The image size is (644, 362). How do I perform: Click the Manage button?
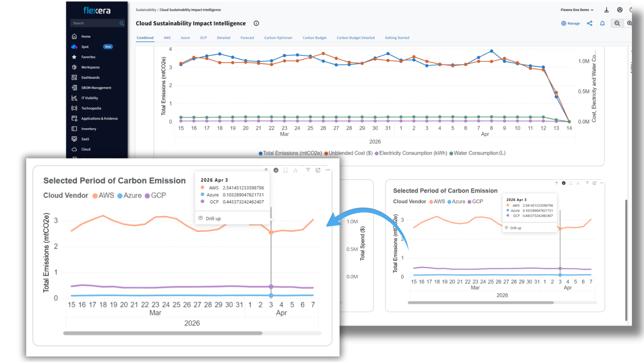pyautogui.click(x=570, y=23)
